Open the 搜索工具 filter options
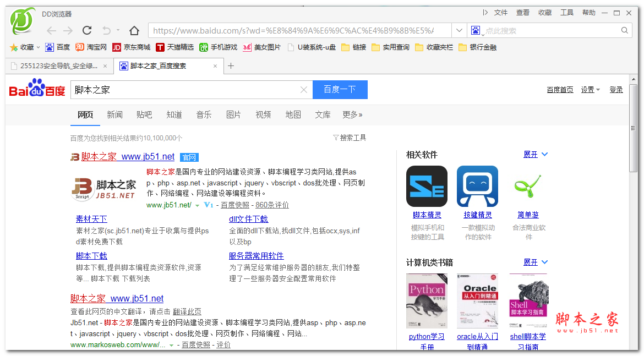The width and height of the screenshot is (644, 356). click(350, 138)
